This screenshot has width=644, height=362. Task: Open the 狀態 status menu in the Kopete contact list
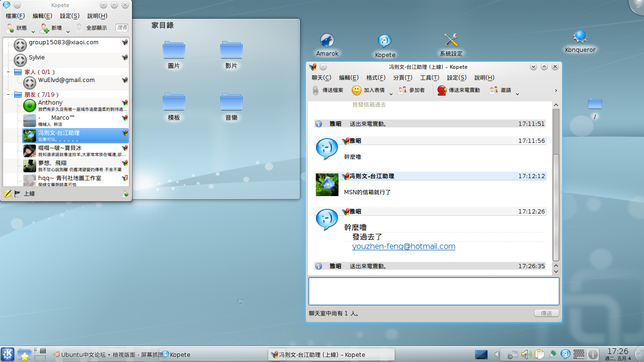(17, 28)
